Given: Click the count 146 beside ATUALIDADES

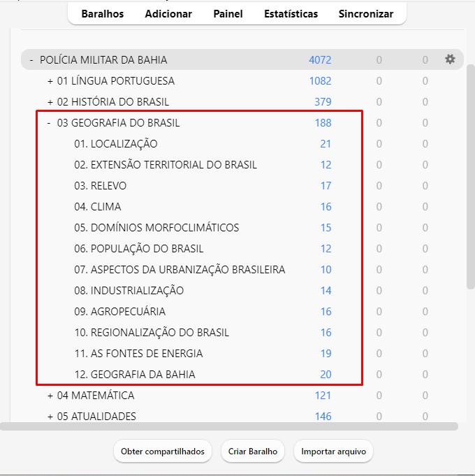Looking at the screenshot, I should coord(323,417).
